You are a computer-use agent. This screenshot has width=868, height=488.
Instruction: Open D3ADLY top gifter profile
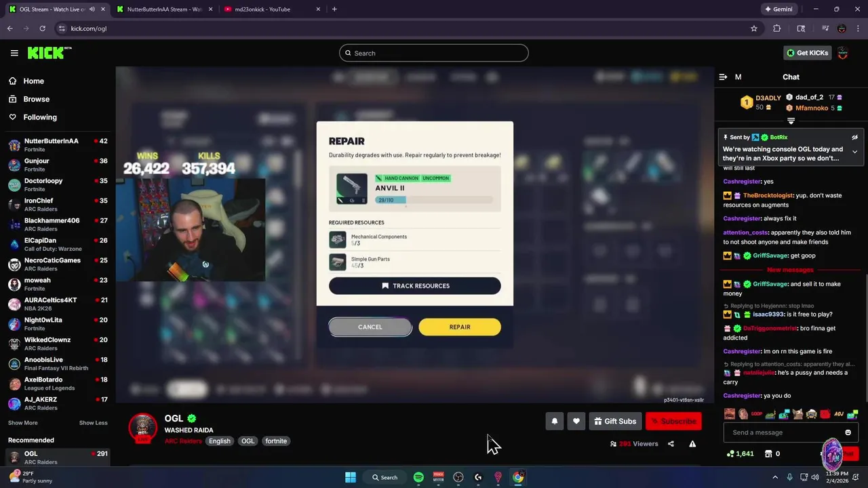(761, 102)
